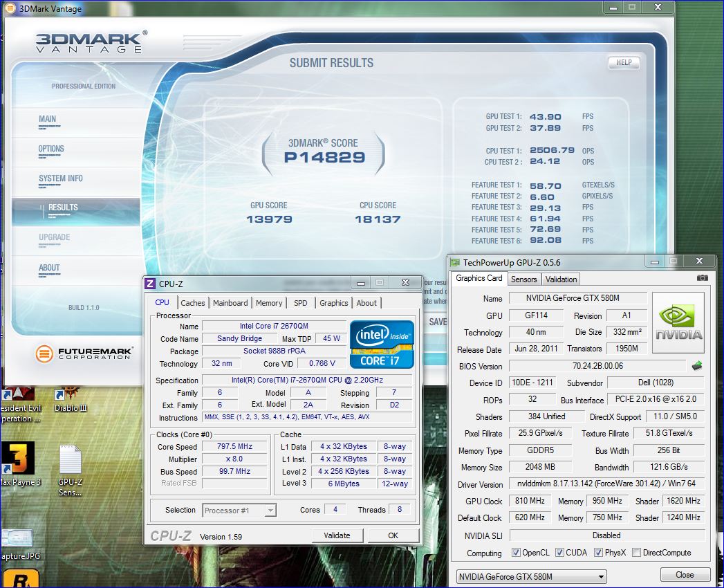Go to OPTIONS in 3DMark Vantage

click(51, 149)
